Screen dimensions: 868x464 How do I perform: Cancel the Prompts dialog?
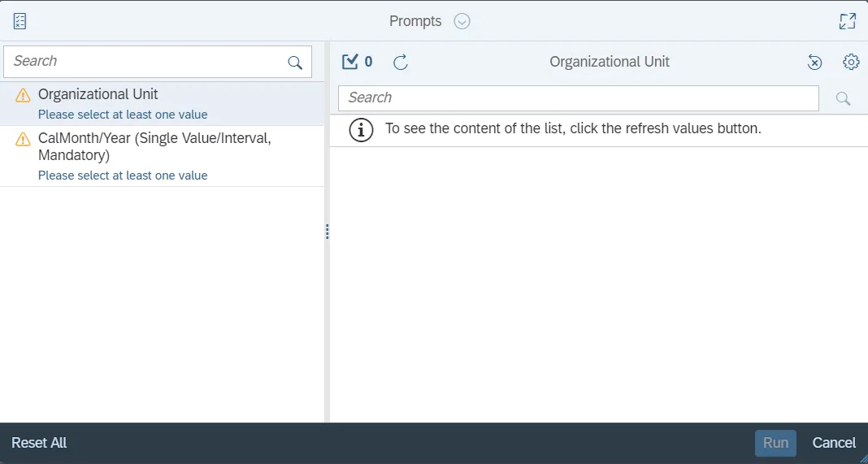click(834, 443)
